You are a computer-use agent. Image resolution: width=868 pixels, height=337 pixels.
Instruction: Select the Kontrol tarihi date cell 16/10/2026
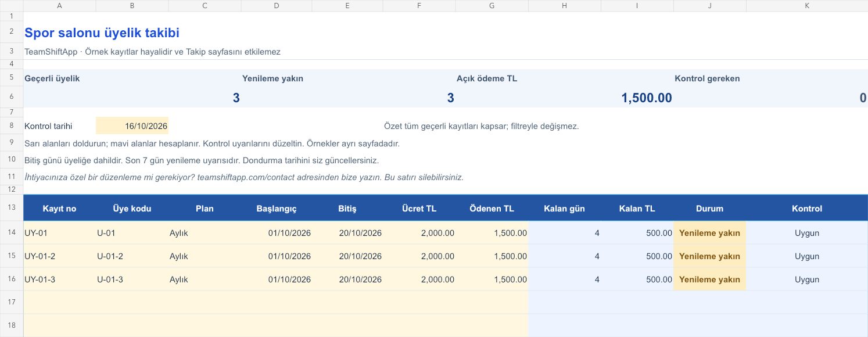(132, 126)
